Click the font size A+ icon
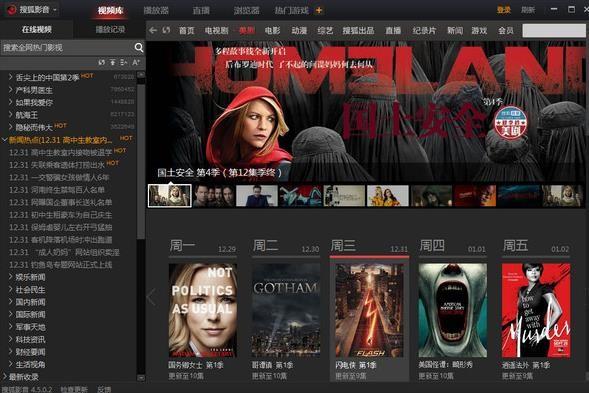The image size is (589, 393). click(x=136, y=62)
